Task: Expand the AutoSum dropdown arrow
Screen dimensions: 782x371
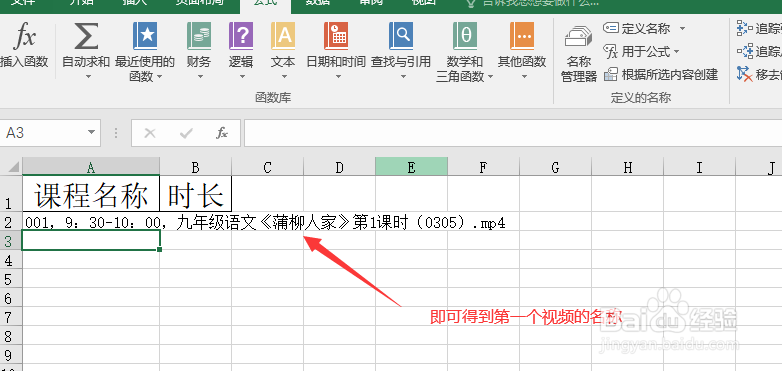Action: 88,77
